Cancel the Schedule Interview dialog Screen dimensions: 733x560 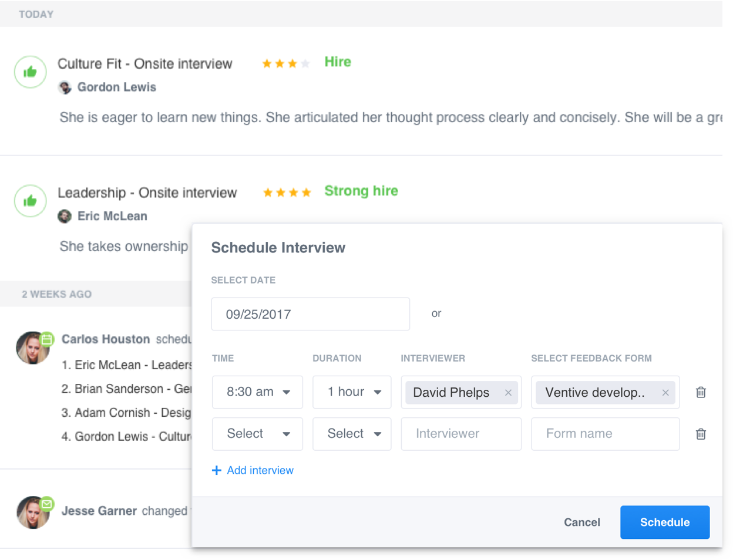pyautogui.click(x=581, y=522)
